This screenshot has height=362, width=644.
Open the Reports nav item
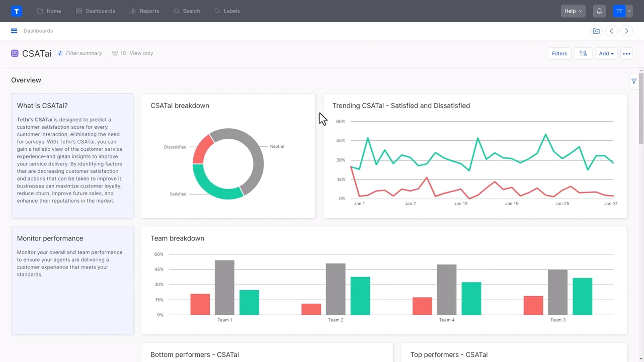145,11
